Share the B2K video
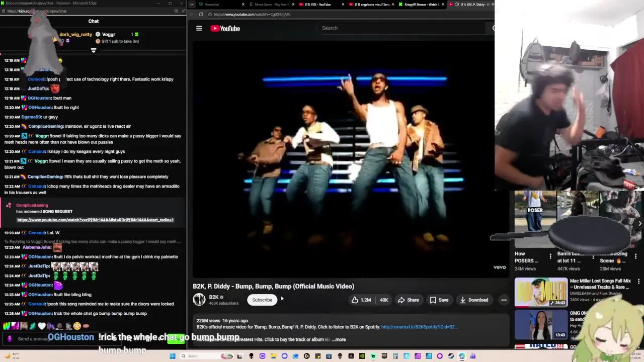Image resolution: width=644 pixels, height=362 pixels. pyautogui.click(x=408, y=300)
